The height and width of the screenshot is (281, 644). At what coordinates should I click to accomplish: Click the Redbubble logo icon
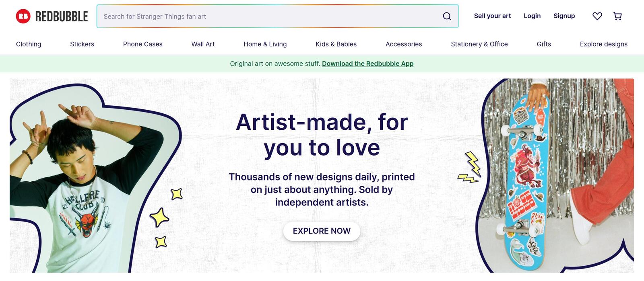coord(23,16)
